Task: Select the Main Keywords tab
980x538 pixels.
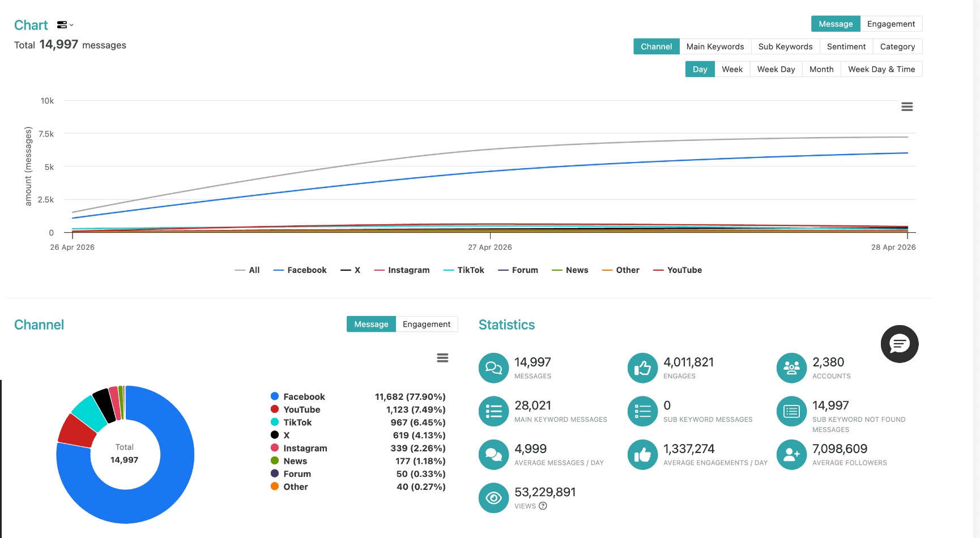Action: pos(715,46)
